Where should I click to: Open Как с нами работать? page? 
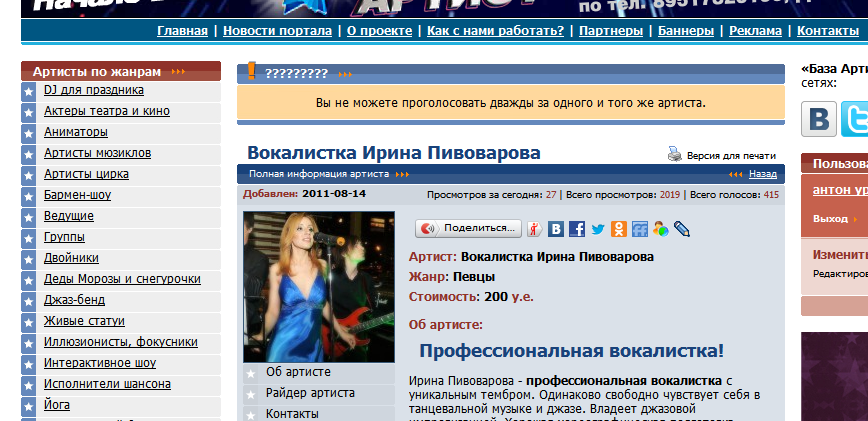495,30
